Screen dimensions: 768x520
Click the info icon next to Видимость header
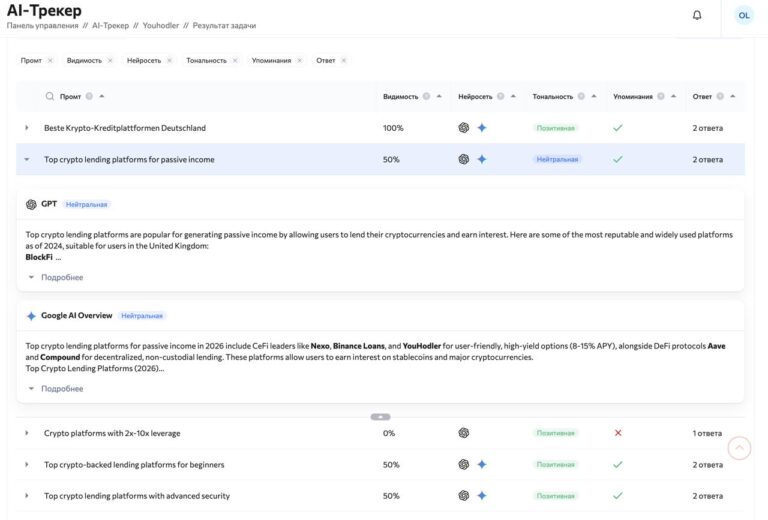(426, 97)
